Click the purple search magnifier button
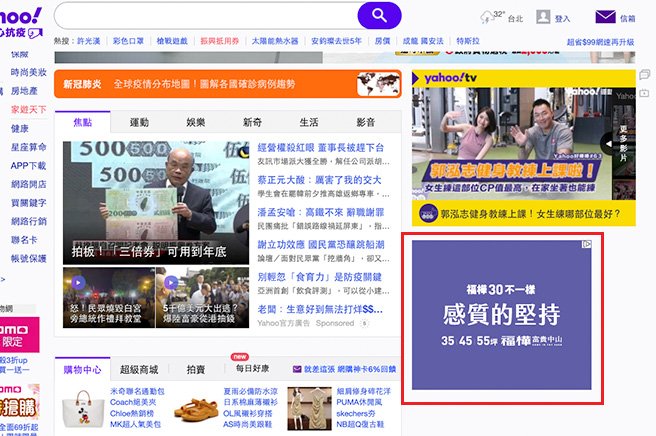The height and width of the screenshot is (436, 656). point(379,16)
